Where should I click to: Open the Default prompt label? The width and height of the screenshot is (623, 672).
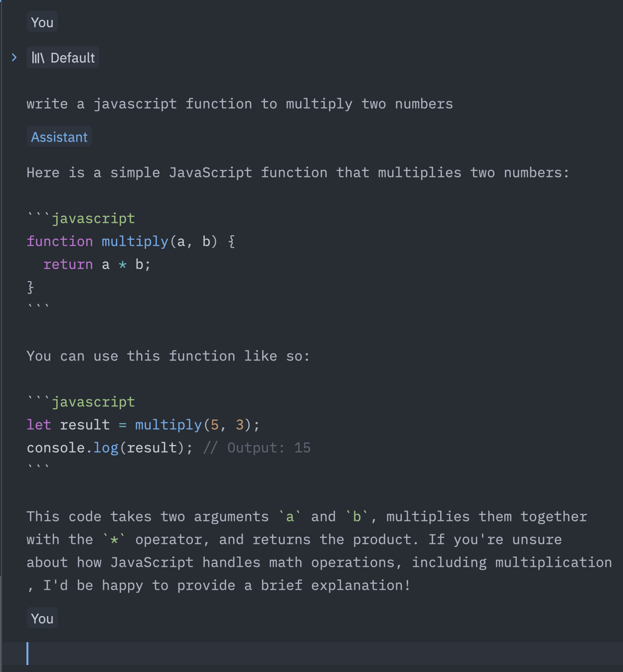63,58
